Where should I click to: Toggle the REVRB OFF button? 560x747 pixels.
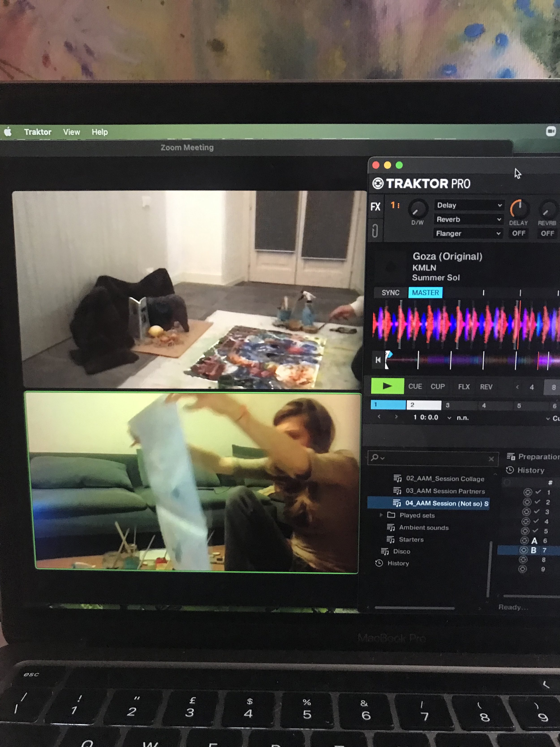tap(547, 233)
